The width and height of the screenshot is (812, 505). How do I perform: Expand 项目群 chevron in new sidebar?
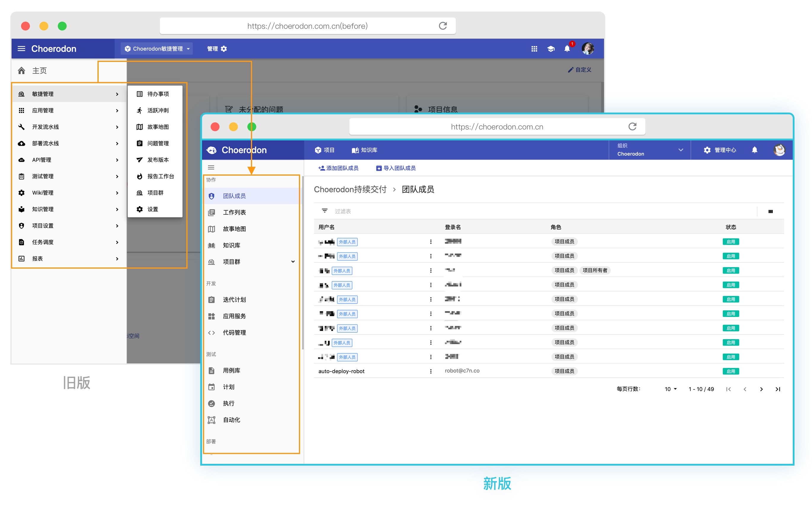pyautogui.click(x=293, y=262)
